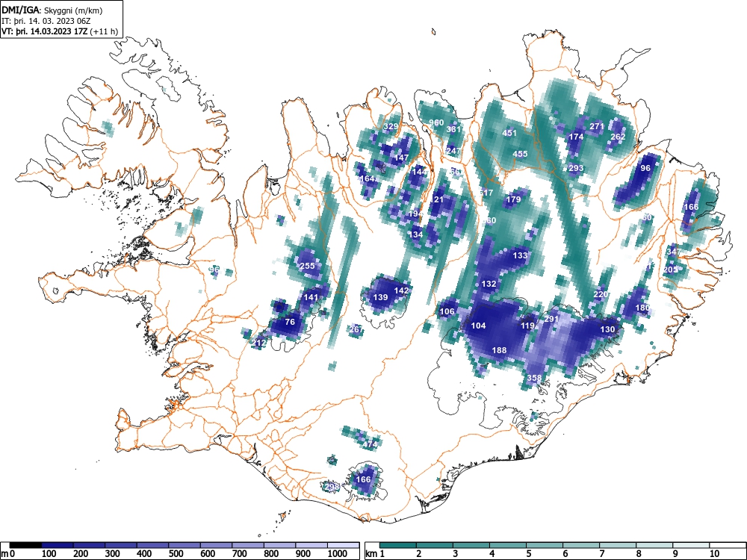
Task: Click visibility value 262 on the map
Action: click(618, 137)
